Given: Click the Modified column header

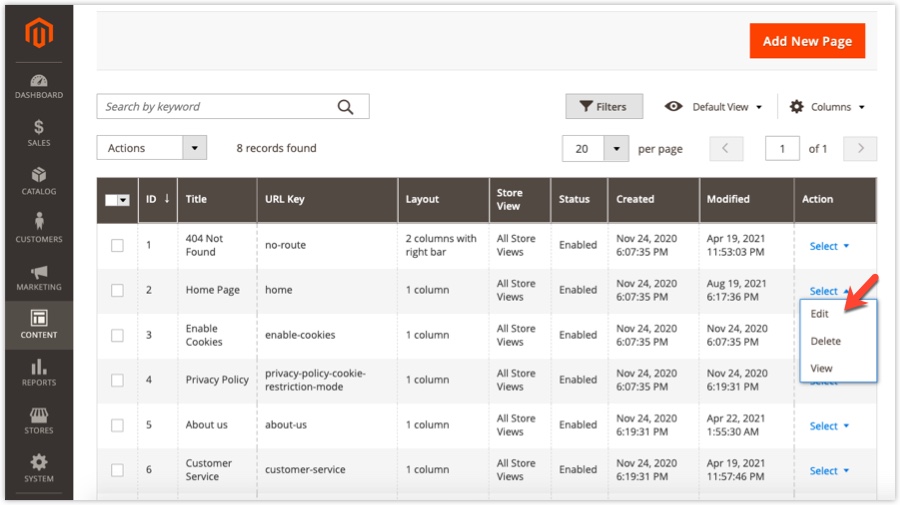Looking at the screenshot, I should tap(747, 199).
